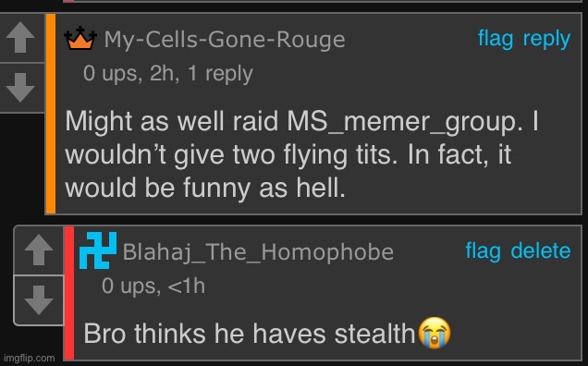Open My-Cells-Gone-Rouge user profile
Viewport: 588px width, 366px height.
pyautogui.click(x=225, y=40)
